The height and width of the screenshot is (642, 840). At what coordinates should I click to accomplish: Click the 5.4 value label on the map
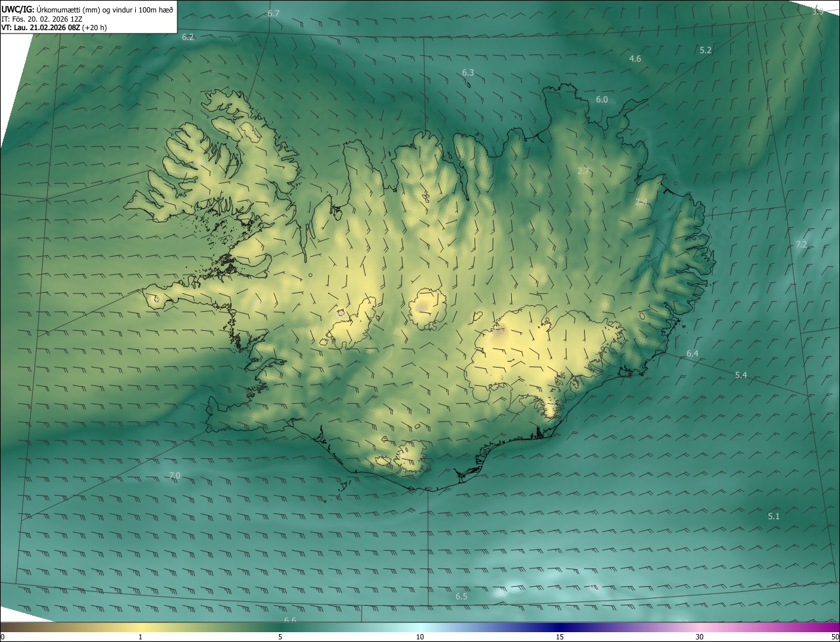(x=741, y=375)
